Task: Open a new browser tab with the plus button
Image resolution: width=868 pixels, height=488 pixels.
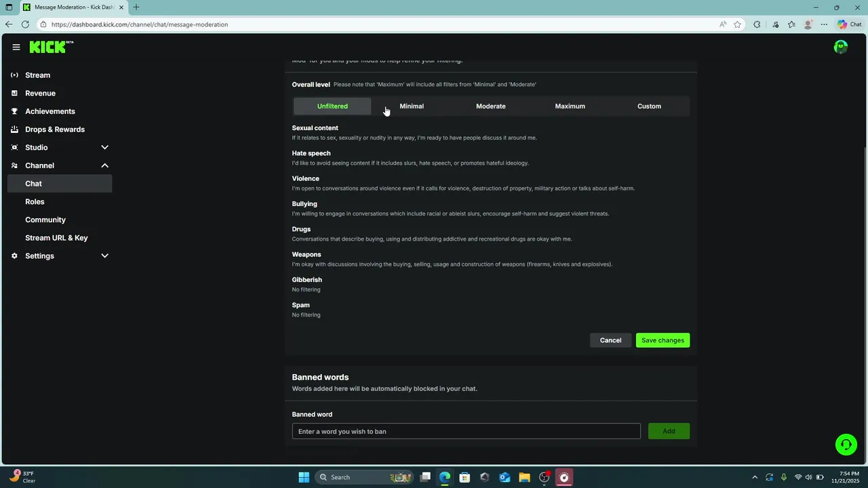Action: (x=136, y=7)
